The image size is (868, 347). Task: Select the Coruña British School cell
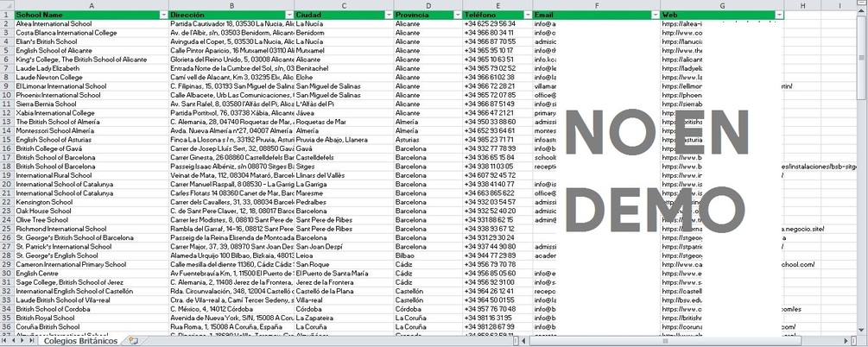click(x=92, y=327)
